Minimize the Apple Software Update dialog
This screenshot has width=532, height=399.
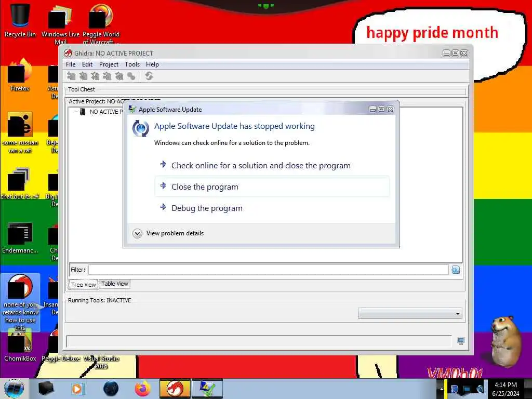pyautogui.click(x=373, y=109)
